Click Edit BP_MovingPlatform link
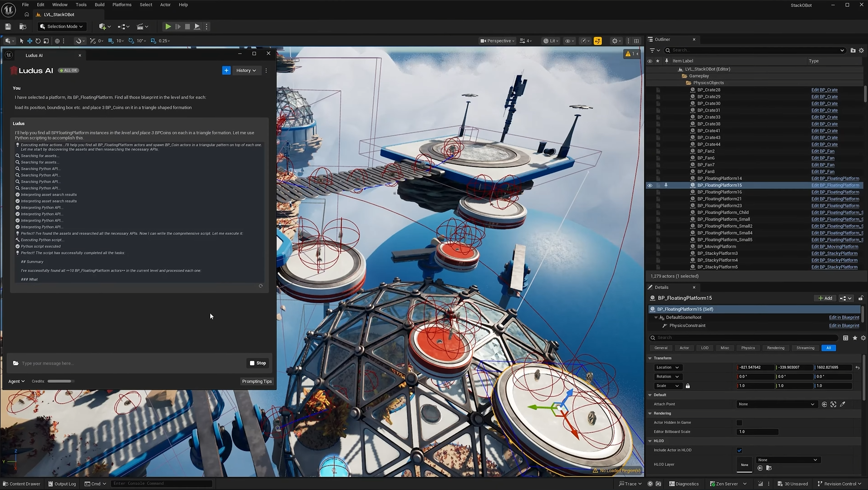The image size is (868, 490). [x=834, y=247]
